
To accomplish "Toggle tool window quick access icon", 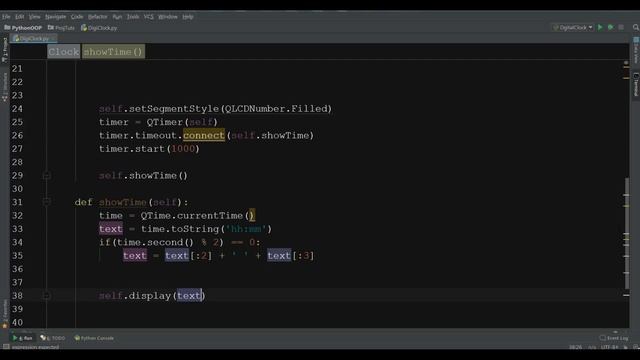I will [6, 347].
